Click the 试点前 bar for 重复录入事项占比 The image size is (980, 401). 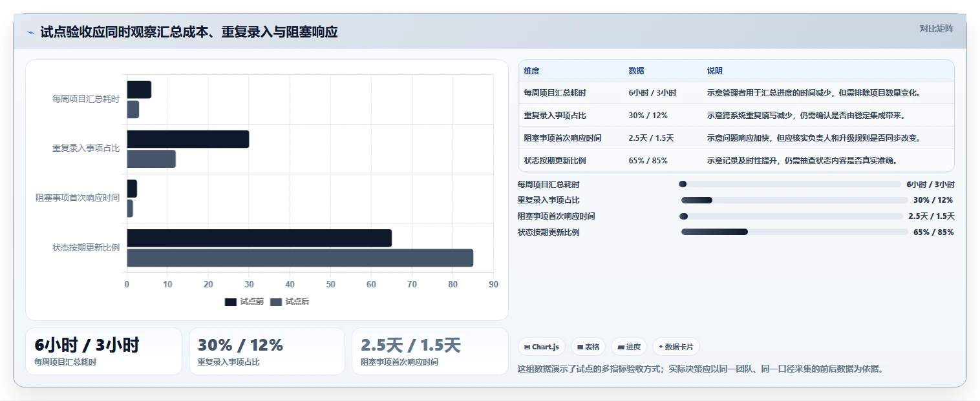[187, 139]
